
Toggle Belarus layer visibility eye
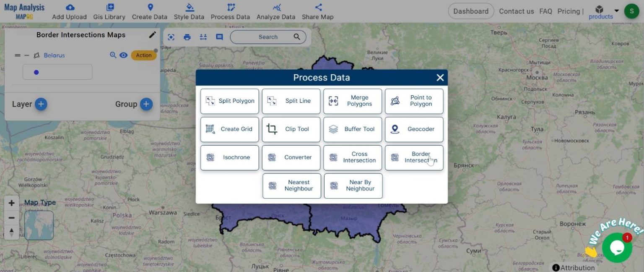coord(123,55)
